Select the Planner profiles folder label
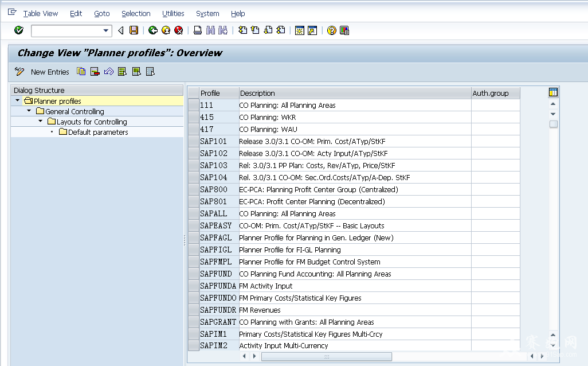 pos(57,101)
